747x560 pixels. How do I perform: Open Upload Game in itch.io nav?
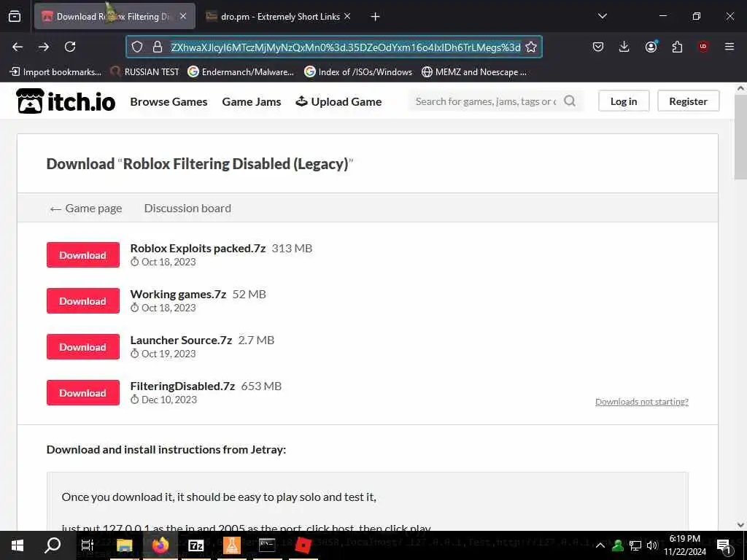point(338,102)
